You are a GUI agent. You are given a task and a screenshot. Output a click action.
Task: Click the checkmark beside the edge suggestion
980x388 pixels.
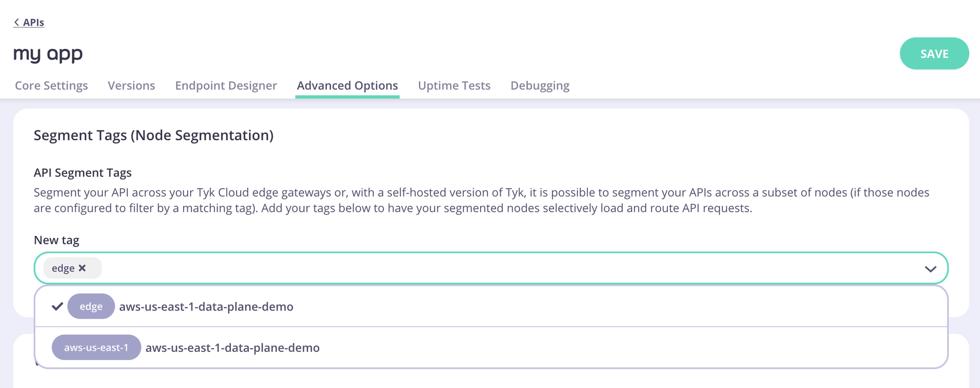click(57, 306)
